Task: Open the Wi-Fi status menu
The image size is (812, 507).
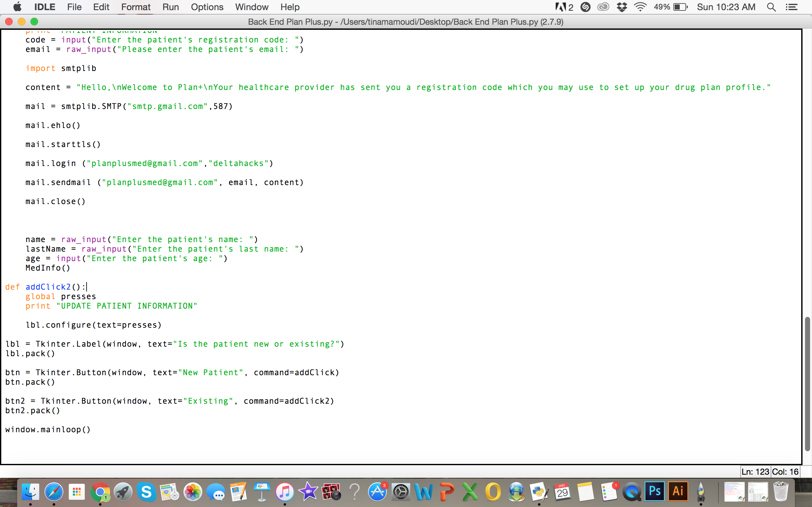Action: pyautogui.click(x=640, y=7)
